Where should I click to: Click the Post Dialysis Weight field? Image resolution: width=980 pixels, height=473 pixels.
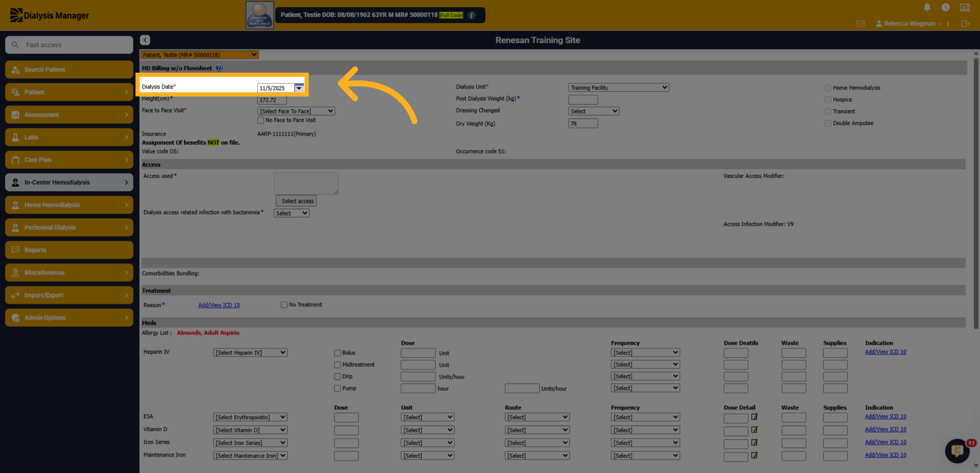point(583,99)
